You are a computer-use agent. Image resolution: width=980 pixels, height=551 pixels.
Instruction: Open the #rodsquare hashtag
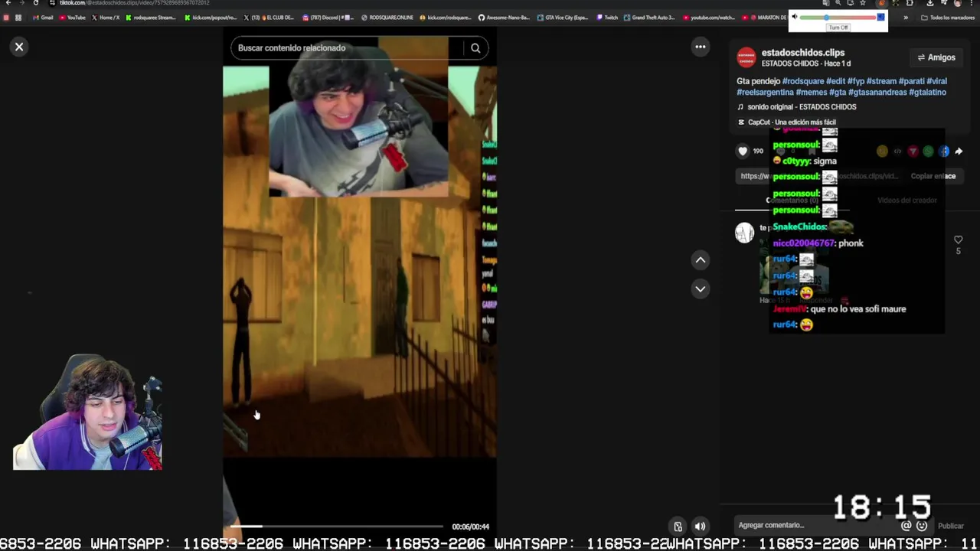pos(803,81)
